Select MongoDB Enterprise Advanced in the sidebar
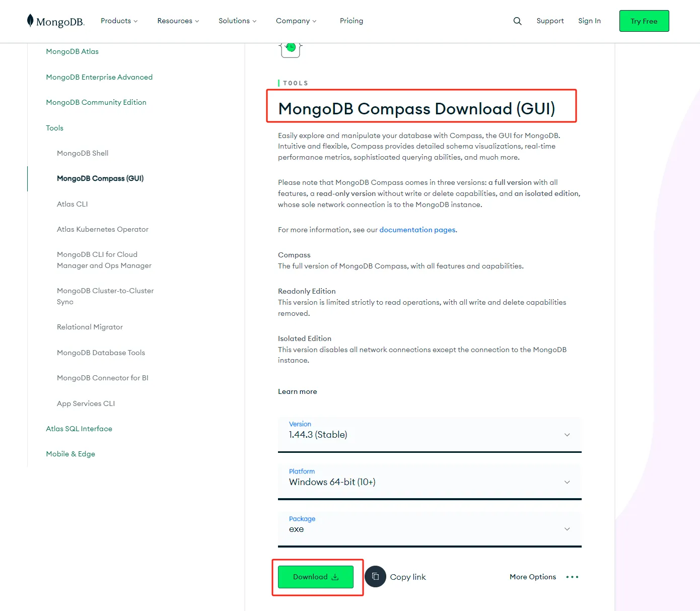The width and height of the screenshot is (700, 611). (99, 77)
